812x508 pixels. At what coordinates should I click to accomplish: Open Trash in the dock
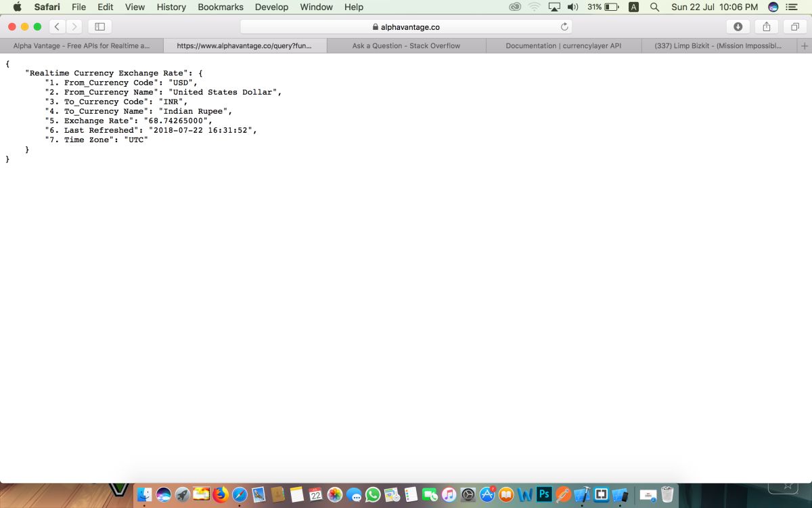pyautogui.click(x=668, y=494)
